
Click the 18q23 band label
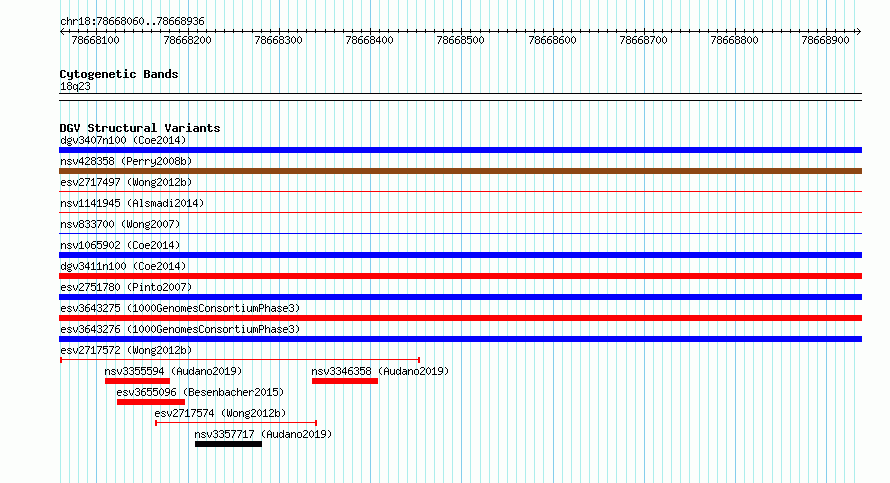tap(75, 86)
